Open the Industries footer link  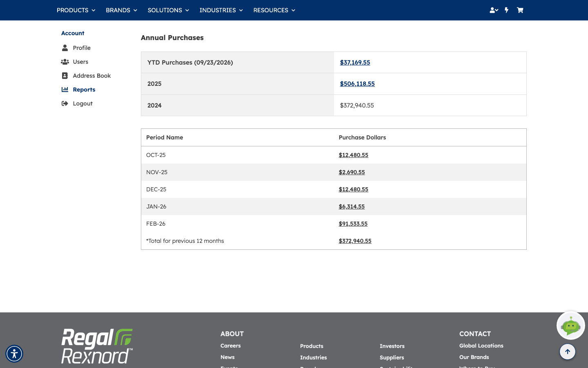click(314, 357)
